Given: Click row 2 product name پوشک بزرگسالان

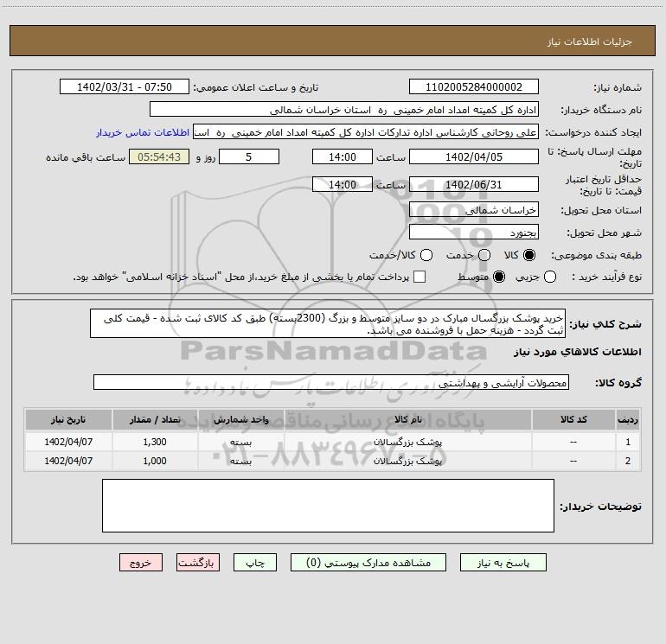Looking at the screenshot, I should click(x=407, y=461).
